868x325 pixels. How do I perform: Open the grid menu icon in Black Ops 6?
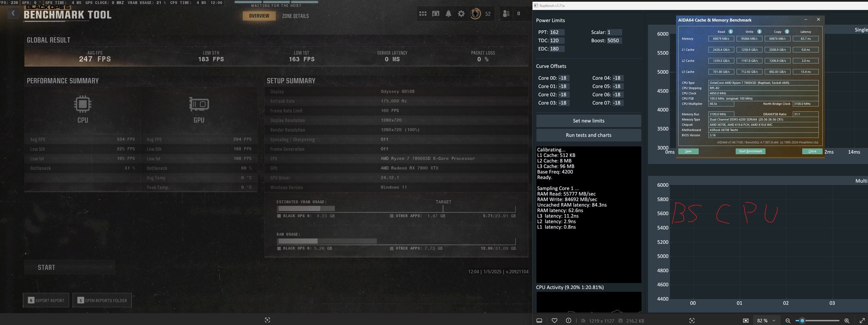pos(423,14)
